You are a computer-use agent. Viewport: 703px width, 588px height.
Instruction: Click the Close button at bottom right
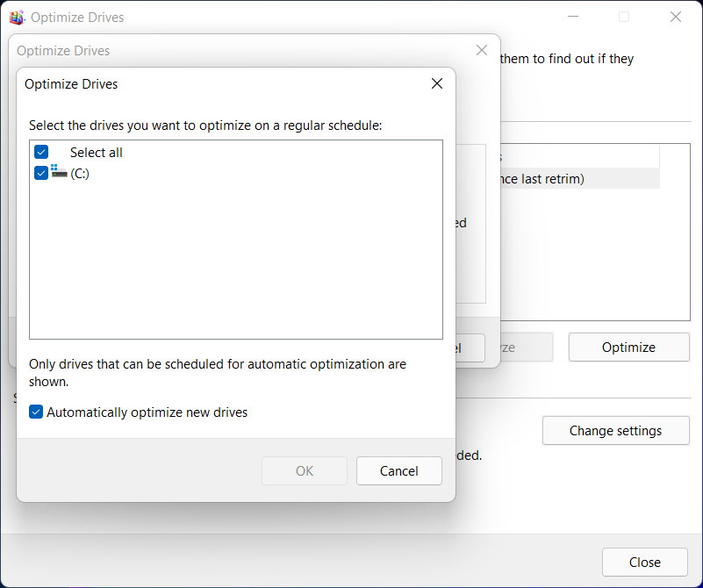click(644, 563)
